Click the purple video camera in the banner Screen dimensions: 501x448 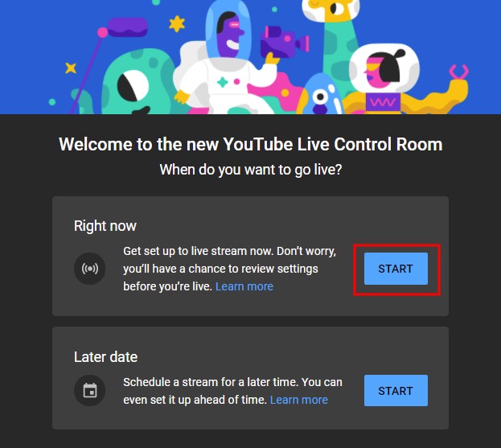pyautogui.click(x=285, y=42)
